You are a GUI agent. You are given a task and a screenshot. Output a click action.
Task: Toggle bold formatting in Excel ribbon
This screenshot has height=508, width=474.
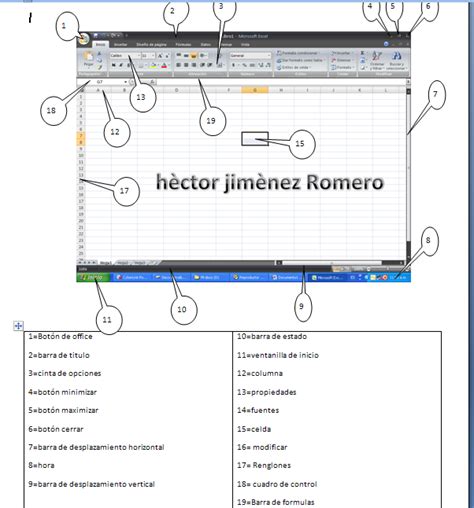click(x=114, y=65)
